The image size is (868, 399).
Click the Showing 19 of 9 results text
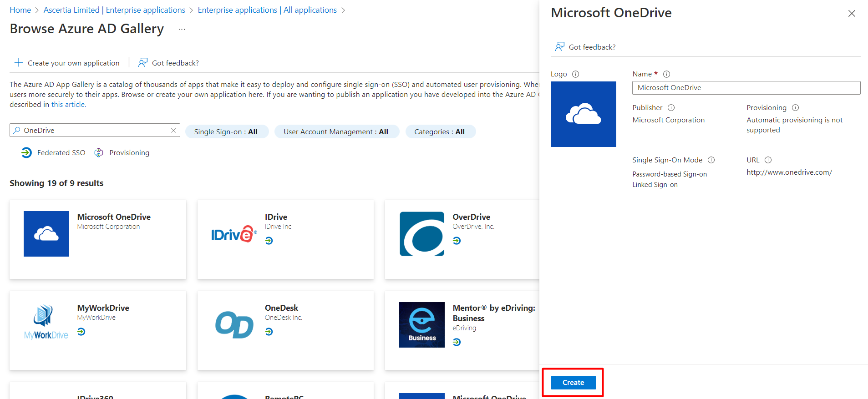click(x=56, y=183)
